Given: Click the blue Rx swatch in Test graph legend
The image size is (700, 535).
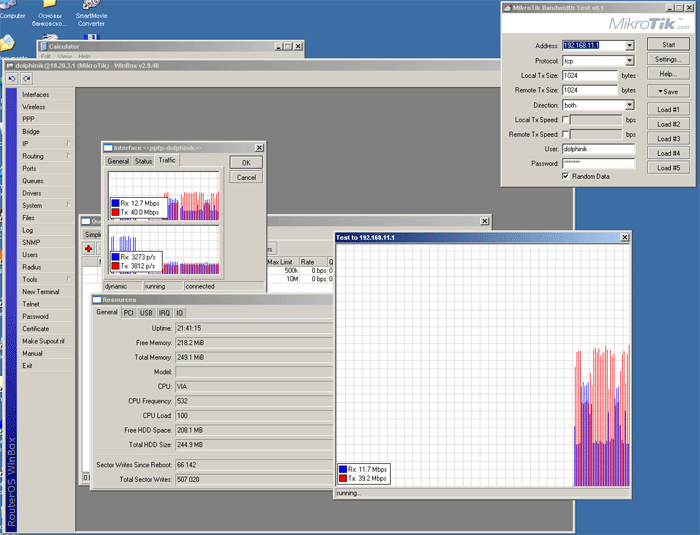Looking at the screenshot, I should (x=343, y=469).
